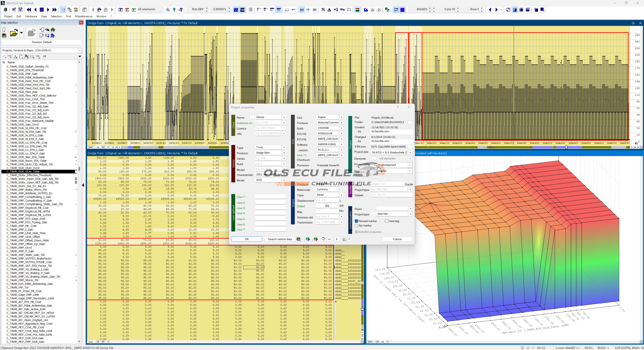The height and width of the screenshot is (350, 644).
Task: Open the Miscellaneous menu
Action: (x=84, y=16)
